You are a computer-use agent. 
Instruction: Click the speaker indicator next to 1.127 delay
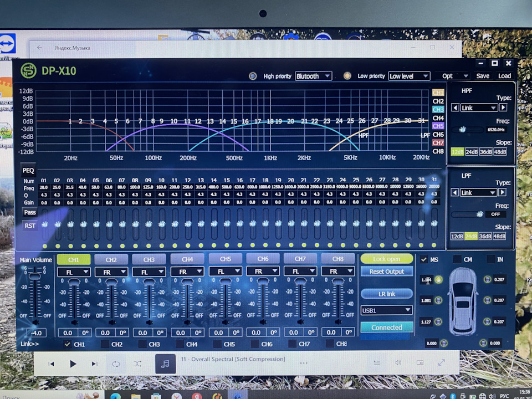tap(438, 321)
